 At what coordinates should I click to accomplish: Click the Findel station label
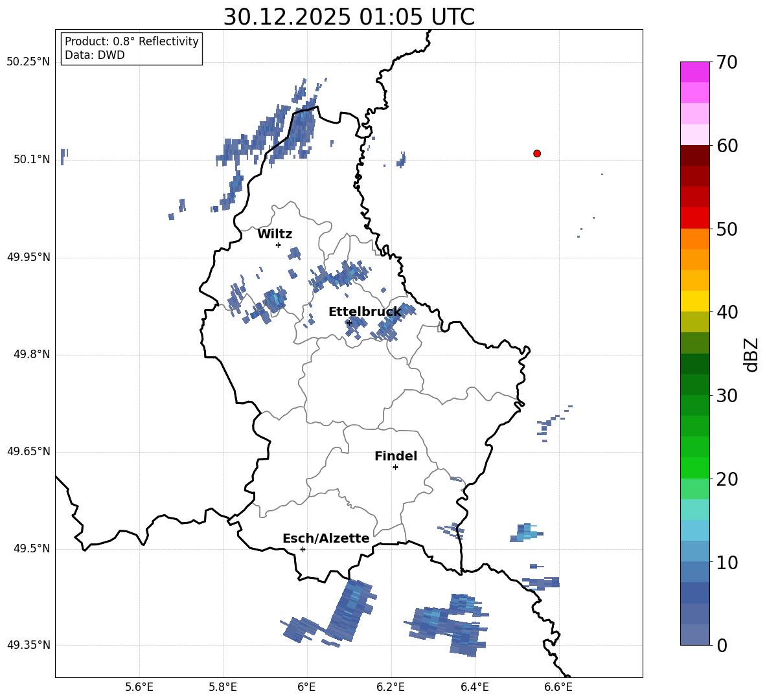point(396,456)
